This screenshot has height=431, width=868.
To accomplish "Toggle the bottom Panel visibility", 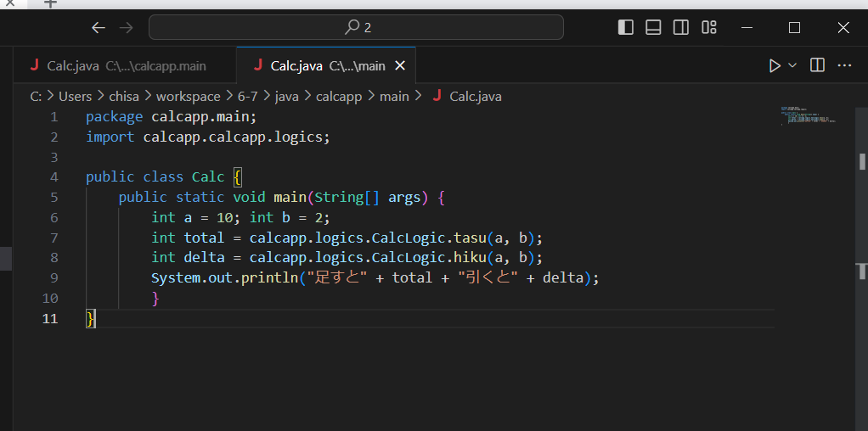I will (653, 27).
